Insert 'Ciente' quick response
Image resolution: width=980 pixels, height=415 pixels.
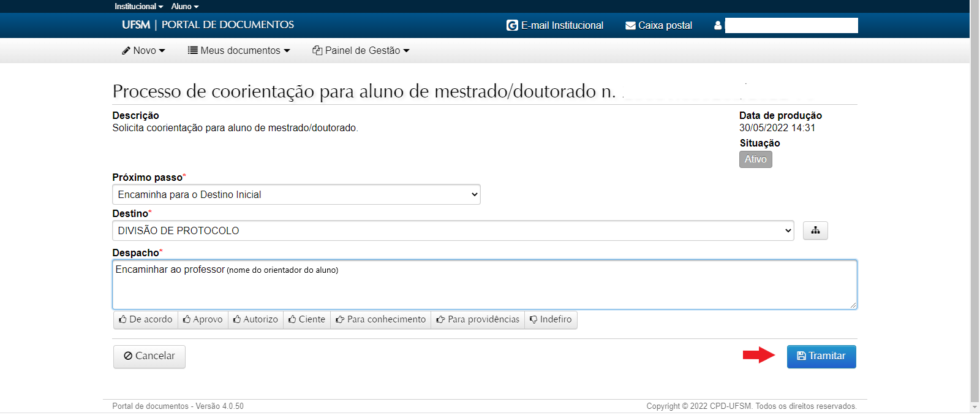[307, 319]
